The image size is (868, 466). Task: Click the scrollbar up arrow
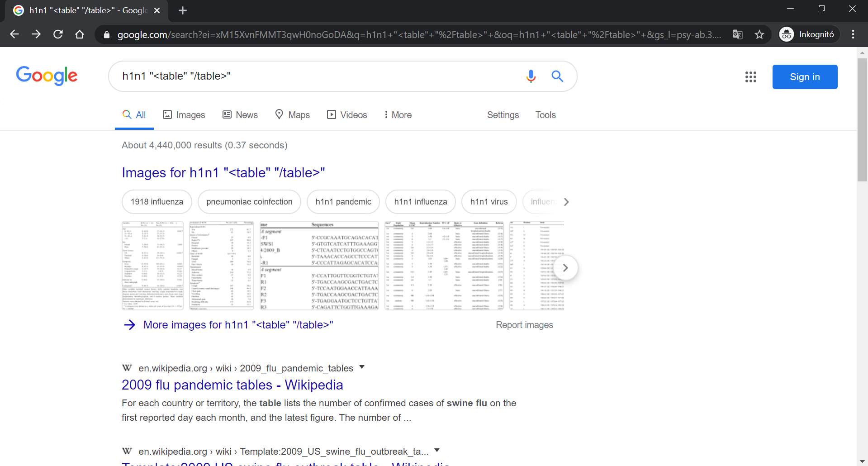pyautogui.click(x=862, y=53)
